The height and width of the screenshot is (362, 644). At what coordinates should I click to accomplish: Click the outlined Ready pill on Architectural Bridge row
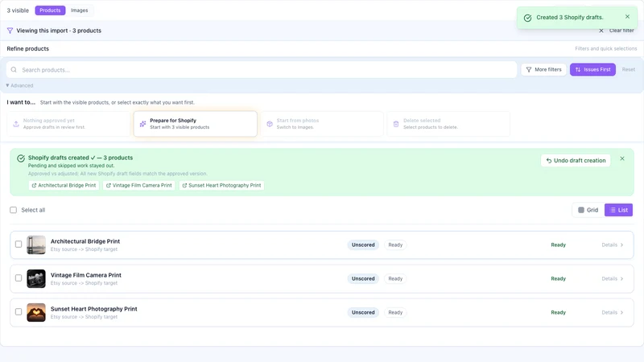pos(395,245)
